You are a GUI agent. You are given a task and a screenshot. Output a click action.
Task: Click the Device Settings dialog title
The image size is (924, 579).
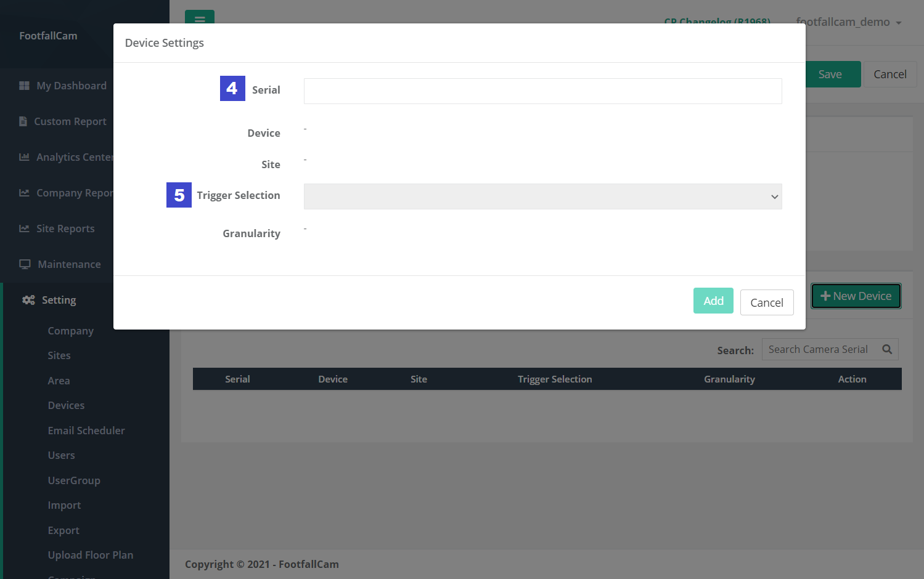pyautogui.click(x=164, y=43)
